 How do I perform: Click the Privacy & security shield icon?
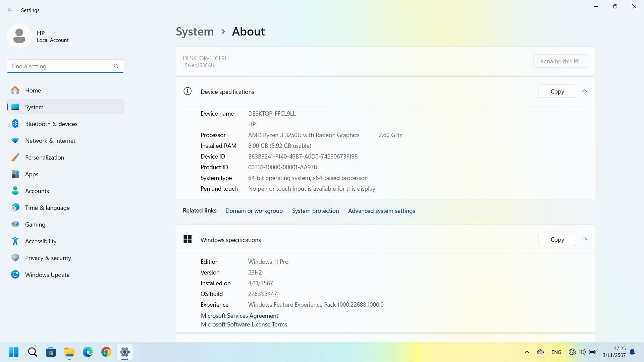(x=15, y=258)
